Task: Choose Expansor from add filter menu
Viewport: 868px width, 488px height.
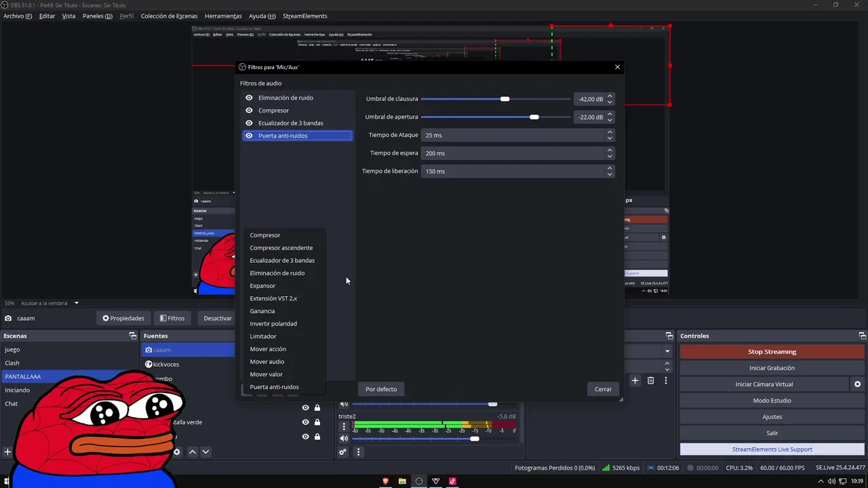Action: [262, 286]
